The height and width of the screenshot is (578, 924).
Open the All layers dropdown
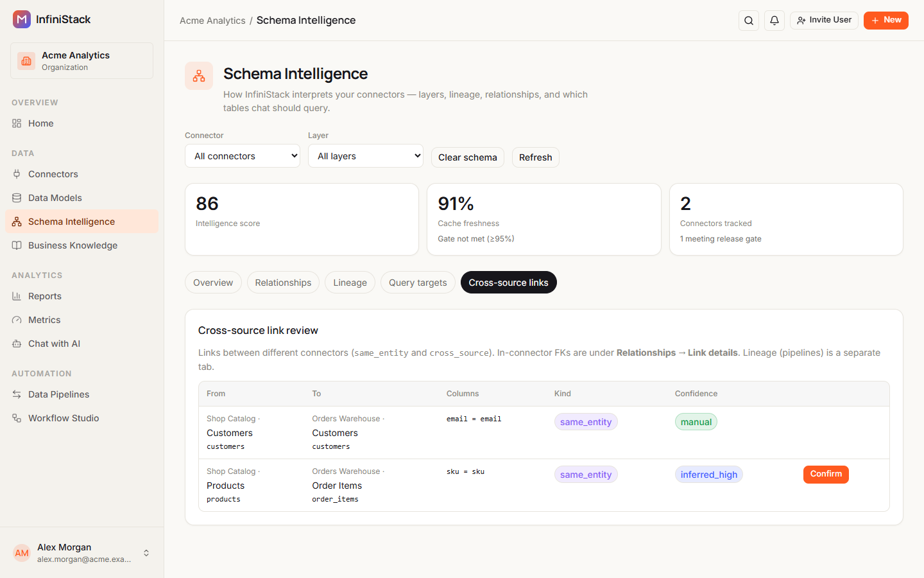coord(366,156)
